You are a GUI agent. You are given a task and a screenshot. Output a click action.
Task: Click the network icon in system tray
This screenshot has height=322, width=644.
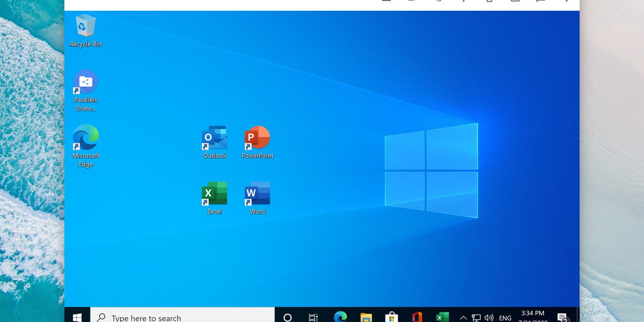pos(476,318)
